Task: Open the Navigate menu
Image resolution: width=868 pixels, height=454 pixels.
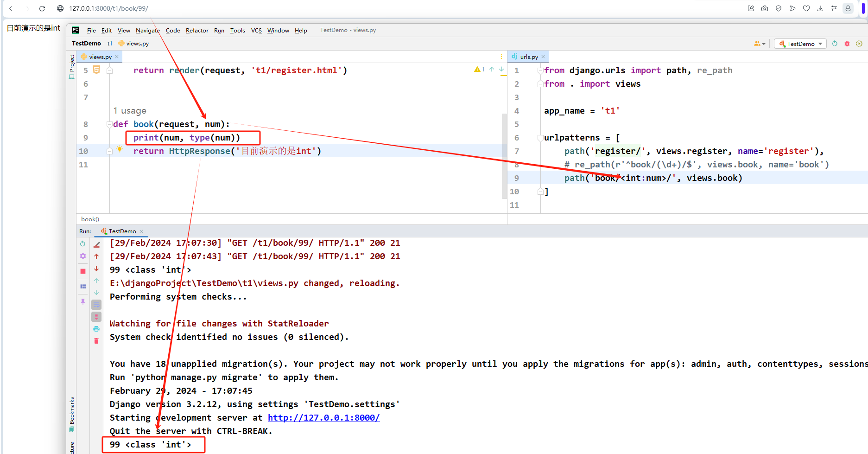Action: [148, 30]
